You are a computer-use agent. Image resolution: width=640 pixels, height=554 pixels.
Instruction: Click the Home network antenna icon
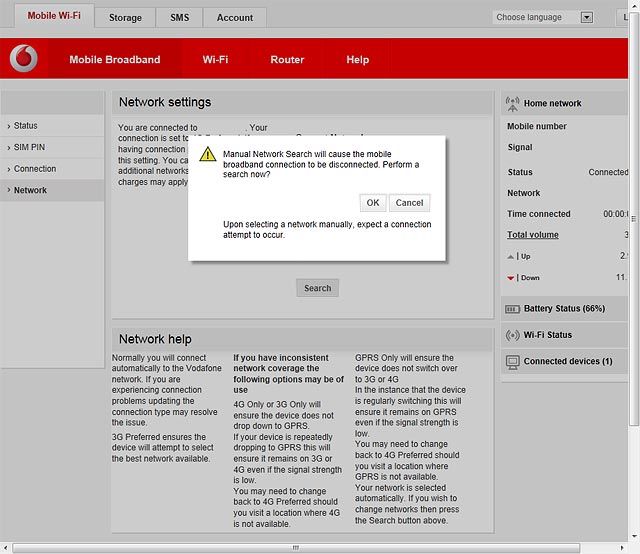click(512, 104)
